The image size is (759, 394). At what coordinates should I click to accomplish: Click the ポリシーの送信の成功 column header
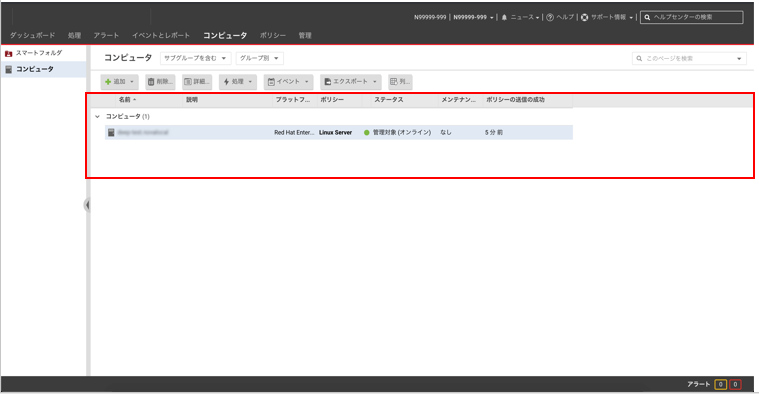[x=515, y=100]
